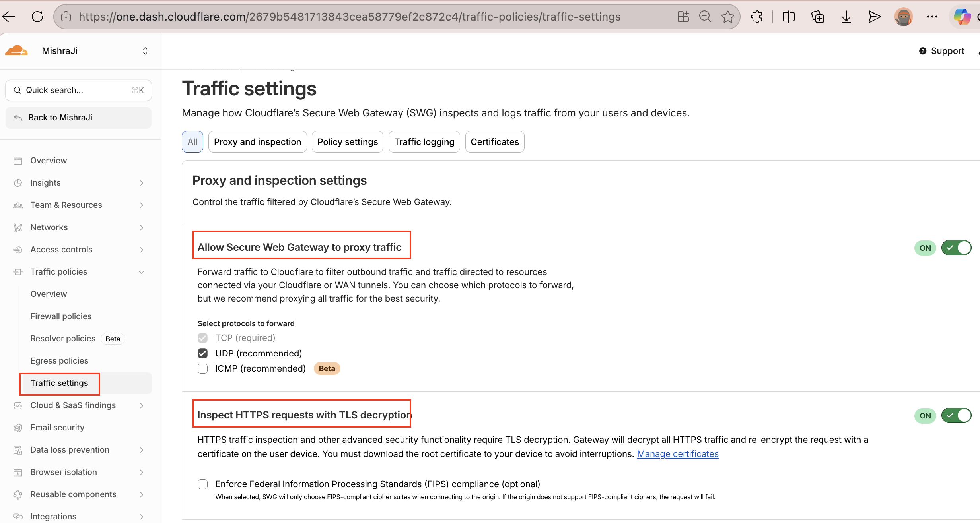Open the Manage certificates link
The image size is (980, 523).
point(678,454)
